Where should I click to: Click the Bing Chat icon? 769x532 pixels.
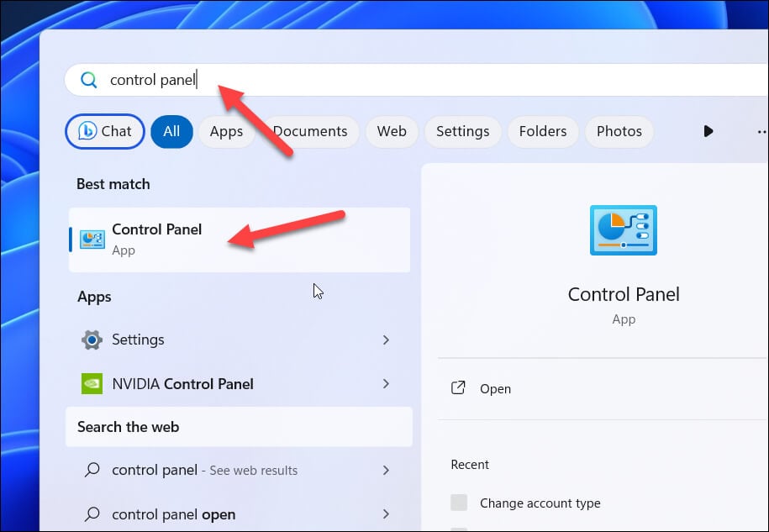(x=87, y=131)
